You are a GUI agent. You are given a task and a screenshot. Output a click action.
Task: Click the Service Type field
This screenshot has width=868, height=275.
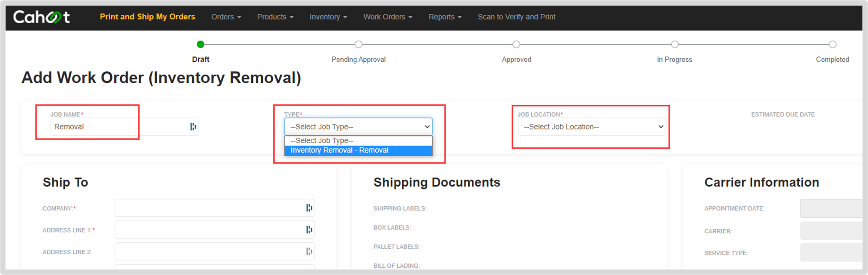831,253
